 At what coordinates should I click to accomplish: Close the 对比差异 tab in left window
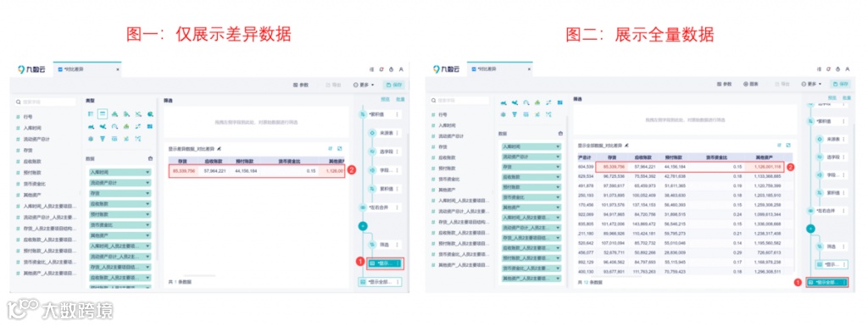click(117, 70)
